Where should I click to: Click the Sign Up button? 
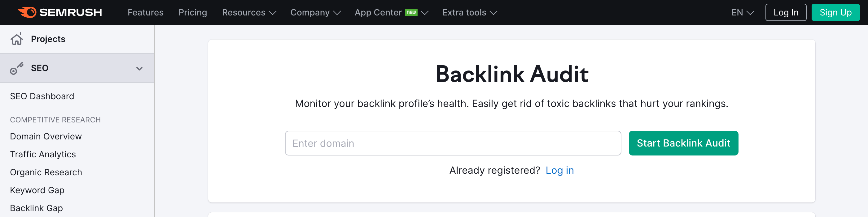[x=835, y=12]
